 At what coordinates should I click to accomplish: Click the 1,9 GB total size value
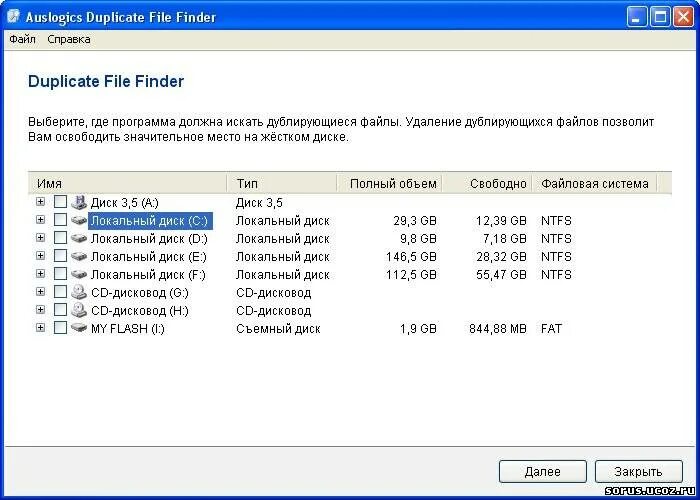click(418, 329)
